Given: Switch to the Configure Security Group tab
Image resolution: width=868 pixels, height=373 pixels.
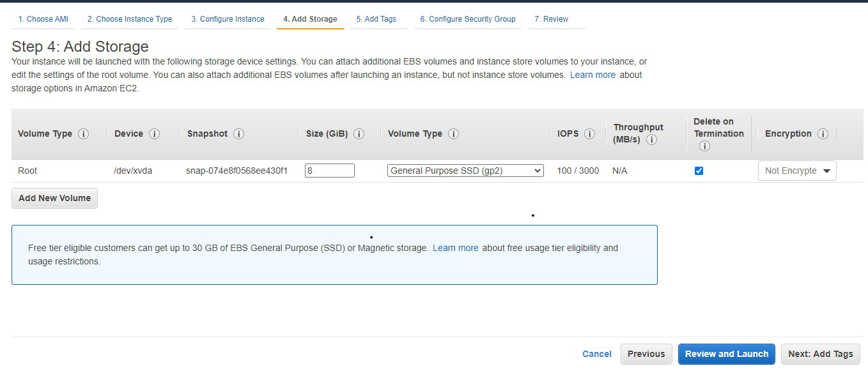Looking at the screenshot, I should click(467, 19).
